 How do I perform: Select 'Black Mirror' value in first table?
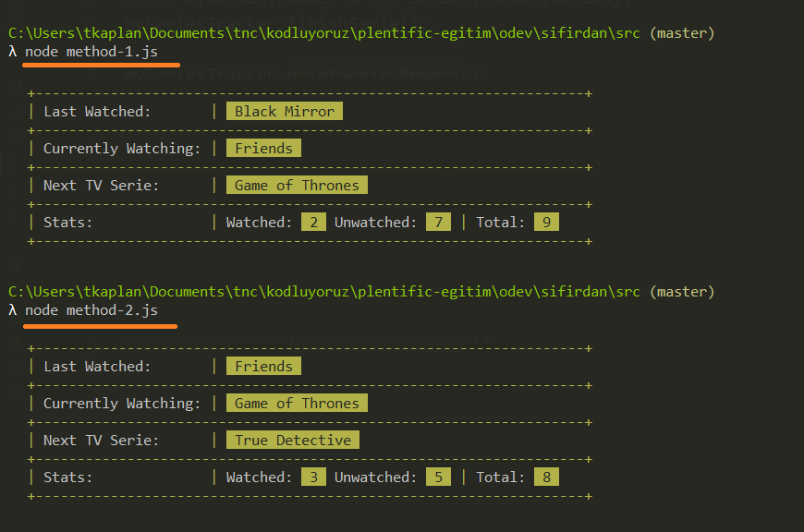pyautogui.click(x=285, y=111)
